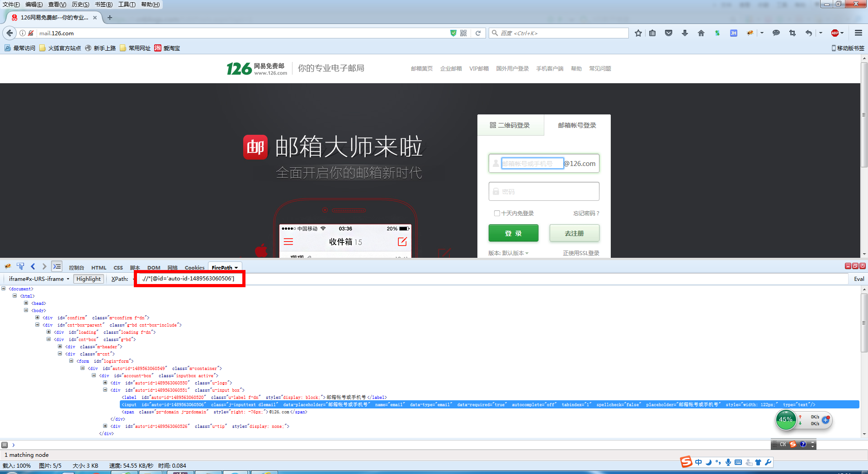Collapse the <document> tree node
This screenshot has width=868, height=474.
4,289
